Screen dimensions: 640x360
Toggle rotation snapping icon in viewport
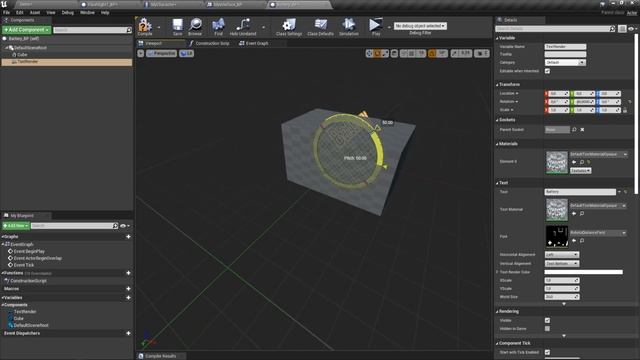click(432, 53)
